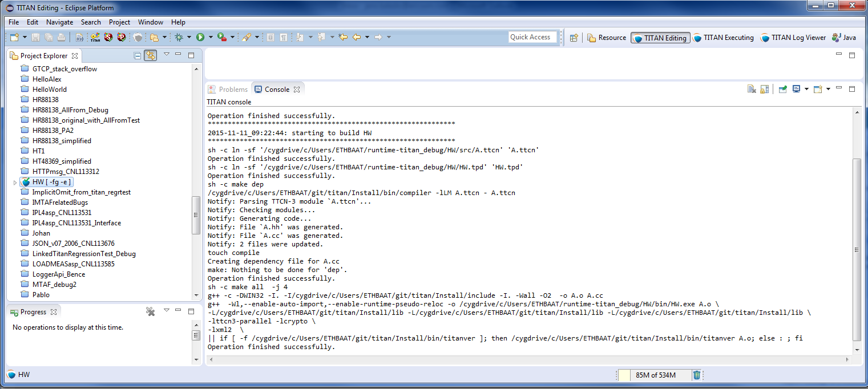
Task: Run garbage collector trash icon
Action: (x=697, y=375)
